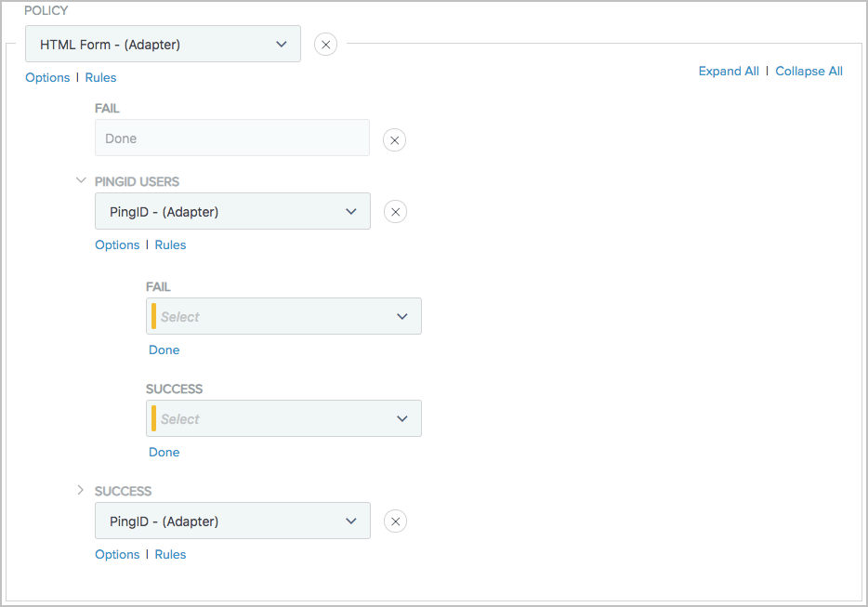Image resolution: width=868 pixels, height=607 pixels.
Task: Open the PingID dropdown under SUCCESS
Action: click(x=351, y=521)
